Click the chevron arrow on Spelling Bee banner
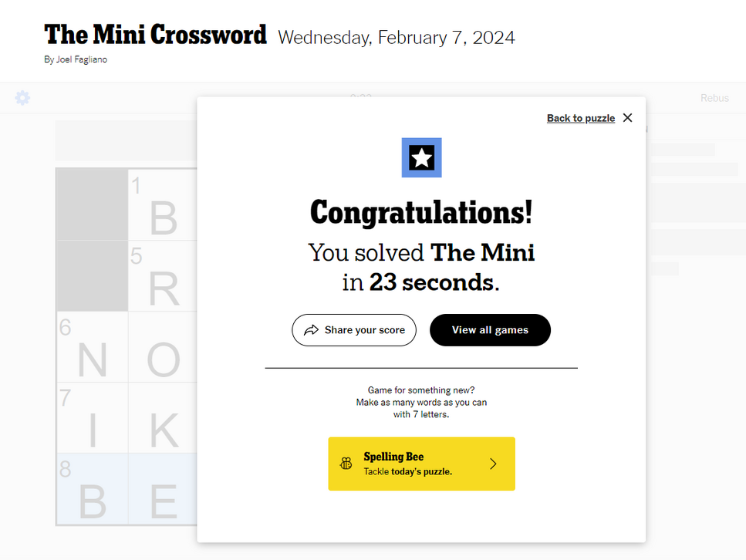 tap(494, 464)
